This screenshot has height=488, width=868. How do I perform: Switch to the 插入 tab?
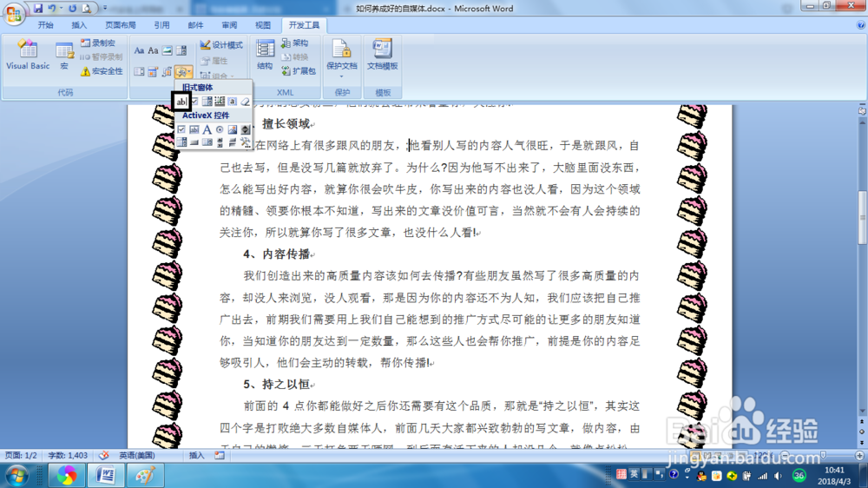79,25
